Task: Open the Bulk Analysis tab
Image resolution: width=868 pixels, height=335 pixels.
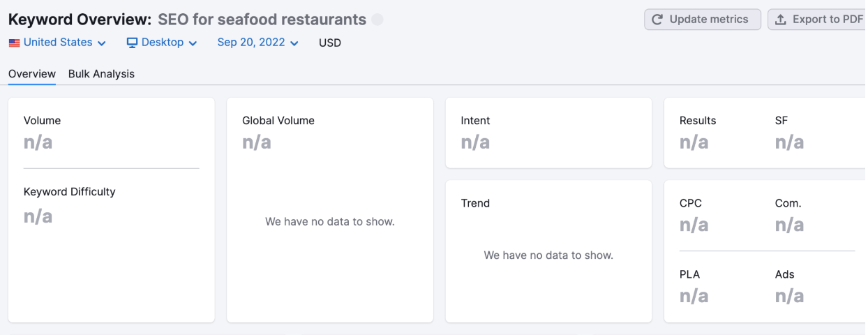Action: coord(101,74)
